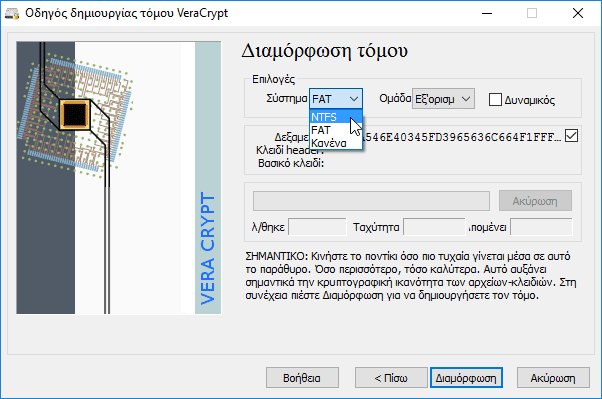
Task: Untick the random pool display checkbox
Action: click(571, 136)
